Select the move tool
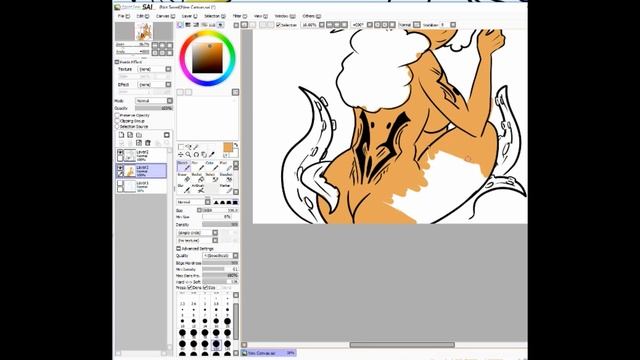 (181, 155)
